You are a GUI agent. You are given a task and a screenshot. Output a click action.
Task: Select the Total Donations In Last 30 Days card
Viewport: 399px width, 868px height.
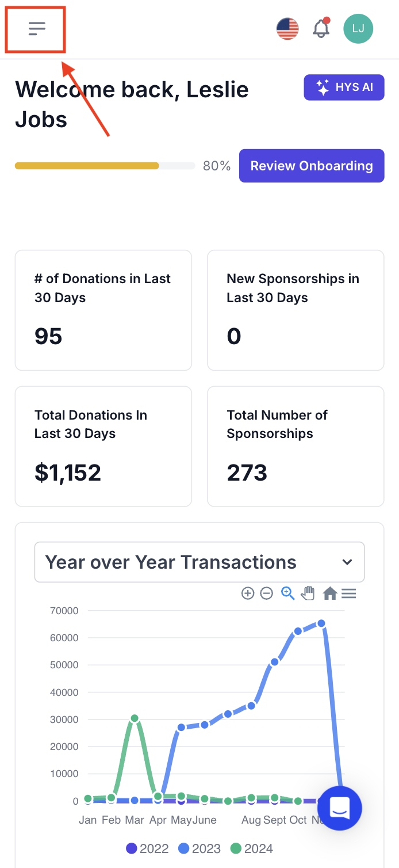pyautogui.click(x=103, y=446)
